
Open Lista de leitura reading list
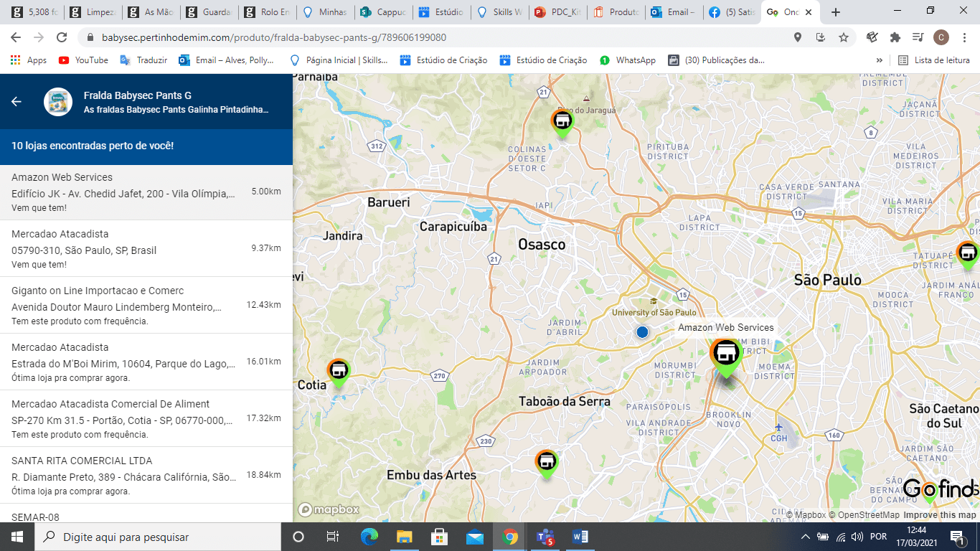(934, 60)
